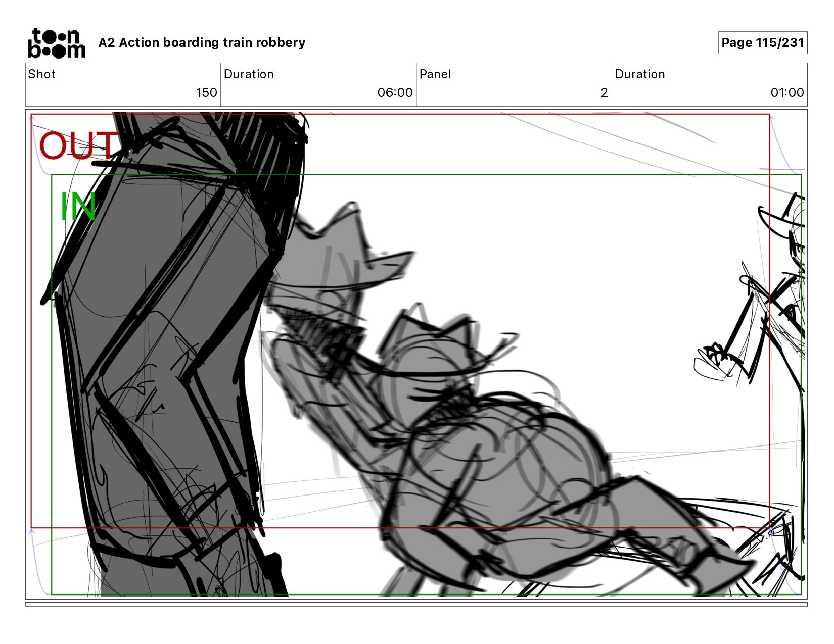Click the 'Page 115/231' indicator
Viewport: 834px width, 644px height.
tap(762, 43)
